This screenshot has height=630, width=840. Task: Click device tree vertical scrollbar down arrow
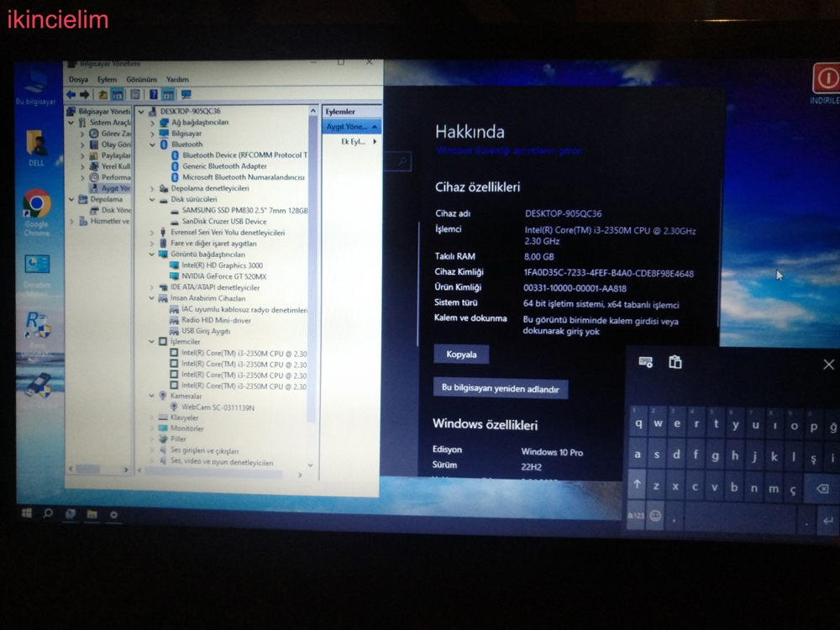point(311,465)
